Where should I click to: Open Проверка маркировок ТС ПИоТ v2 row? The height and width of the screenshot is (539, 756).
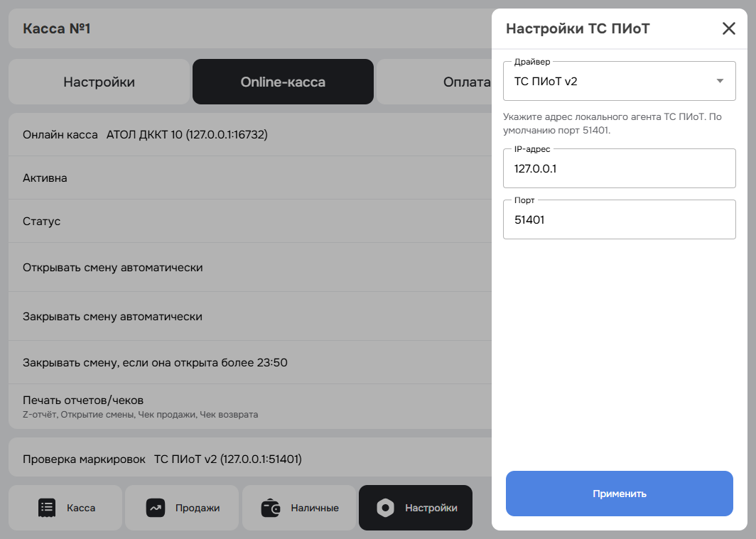250,459
